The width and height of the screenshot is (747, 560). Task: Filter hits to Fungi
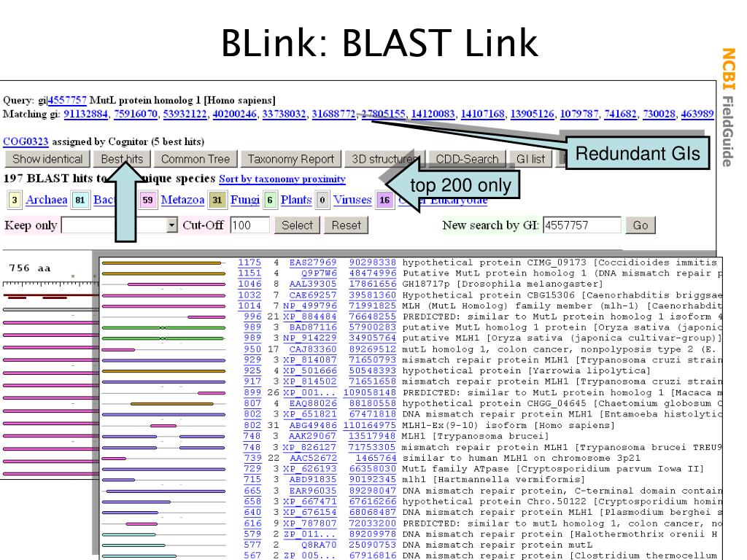tap(245, 200)
